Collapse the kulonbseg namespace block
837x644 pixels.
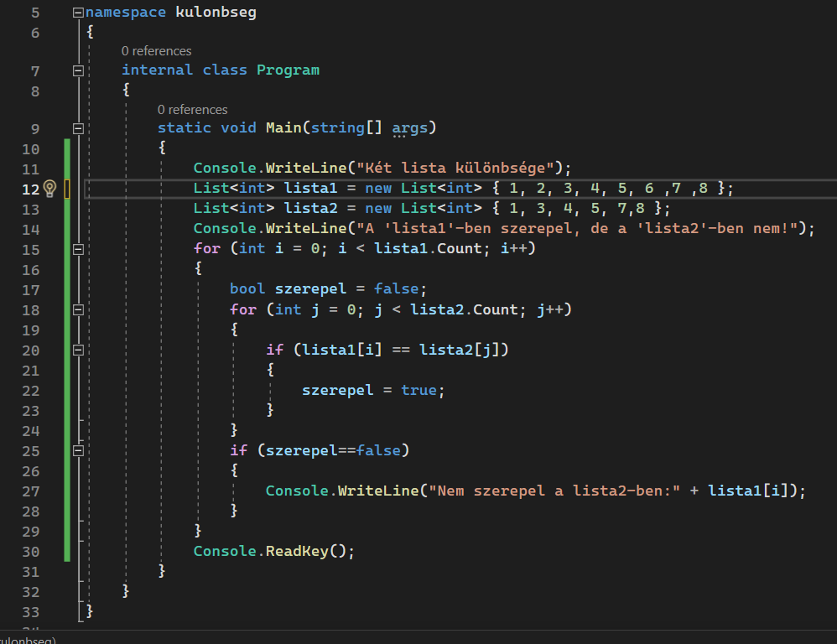[x=79, y=13]
